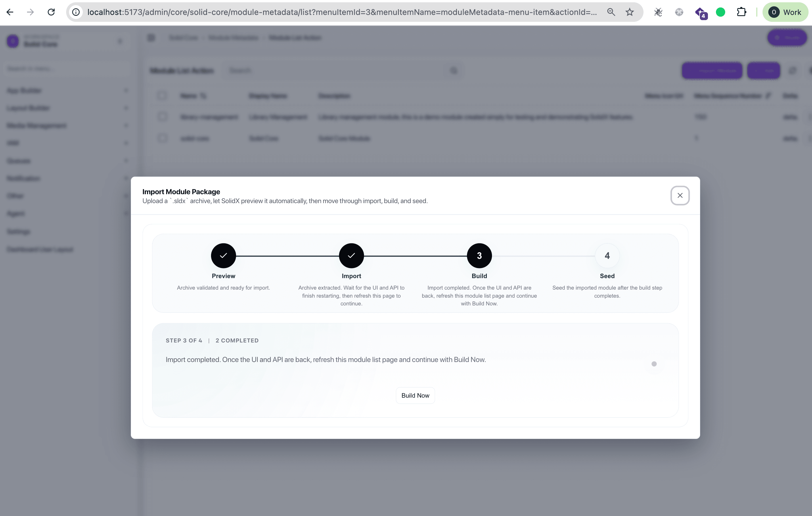Click the Module List search field
This screenshot has width=812, height=516.
342,70
